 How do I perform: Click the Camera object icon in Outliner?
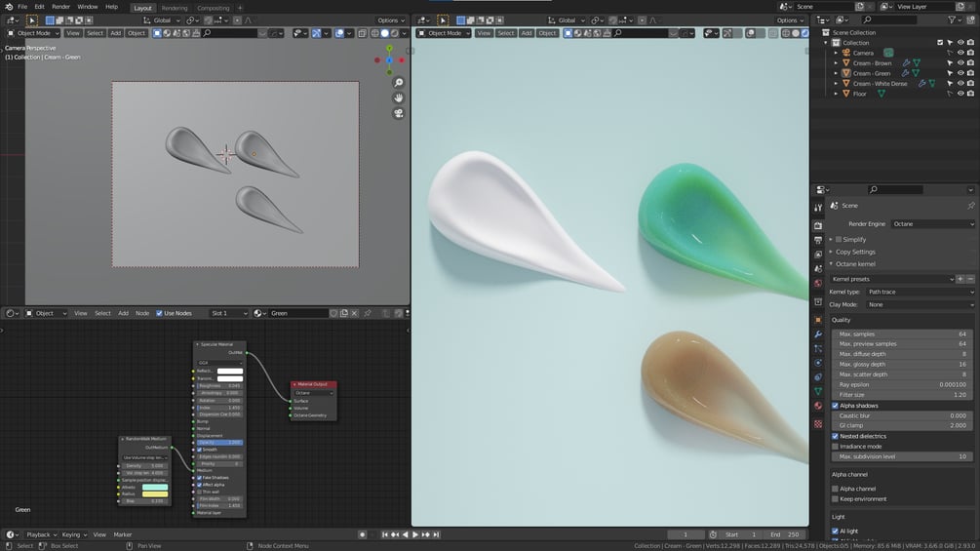pyautogui.click(x=846, y=53)
